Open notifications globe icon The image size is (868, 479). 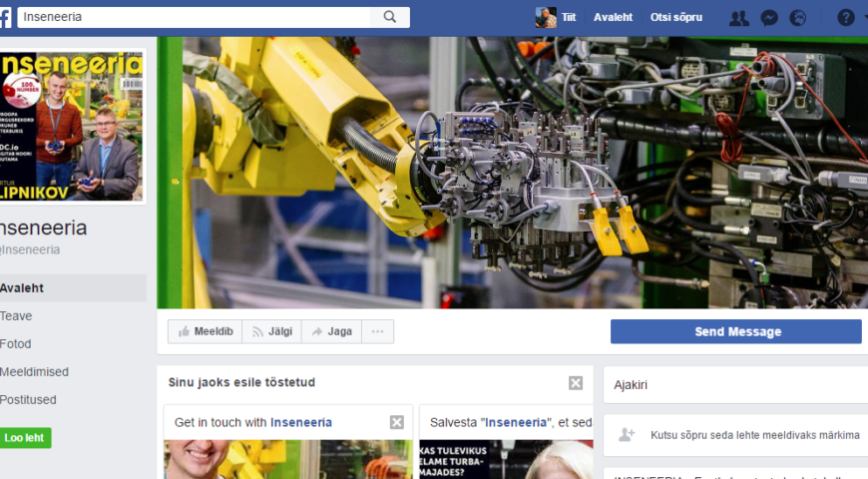pos(797,18)
